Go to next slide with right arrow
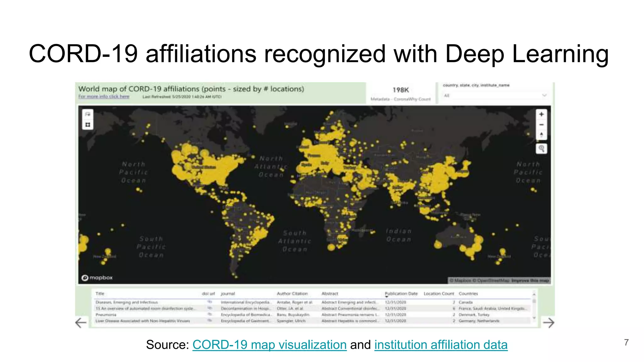The width and height of the screenshot is (644, 362). coord(549,323)
